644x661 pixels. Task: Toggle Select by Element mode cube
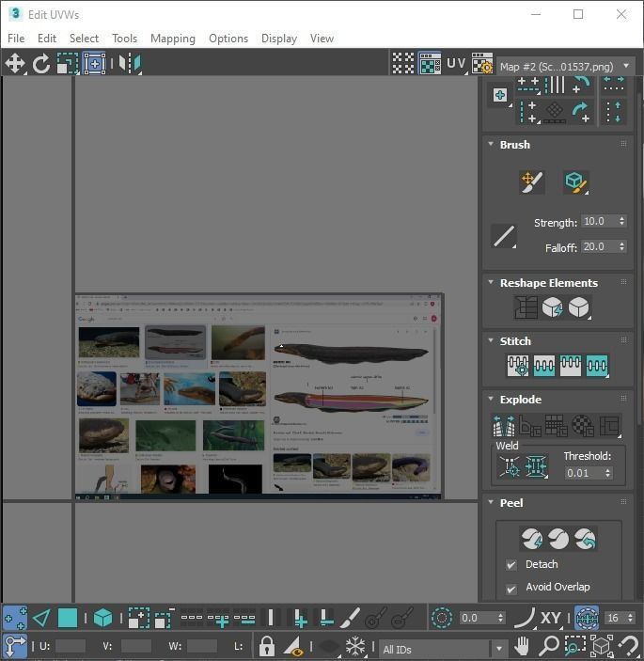pos(102,618)
